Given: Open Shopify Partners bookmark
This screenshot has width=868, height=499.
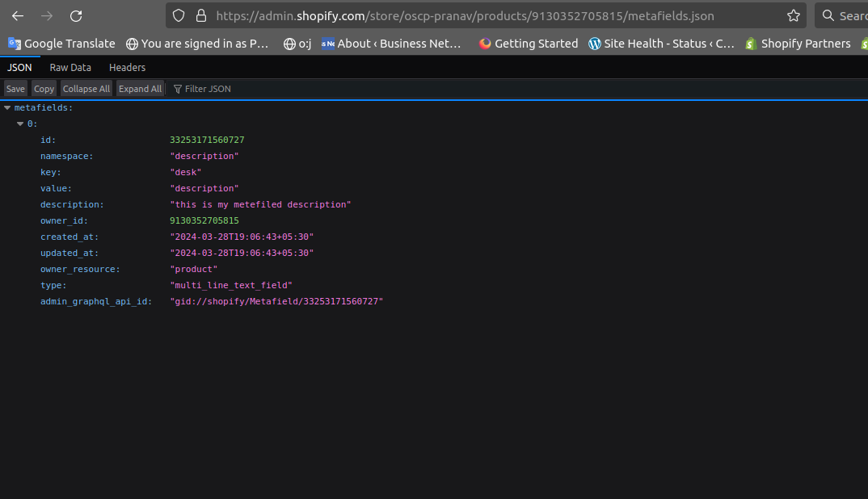Looking at the screenshot, I should 798,44.
